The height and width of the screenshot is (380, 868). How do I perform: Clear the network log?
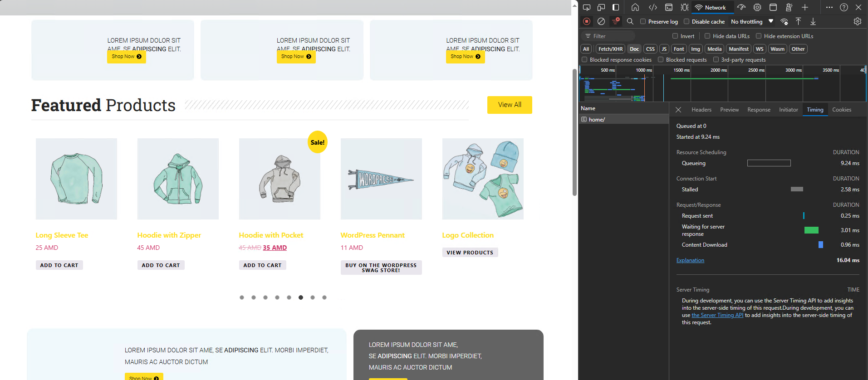pos(601,21)
